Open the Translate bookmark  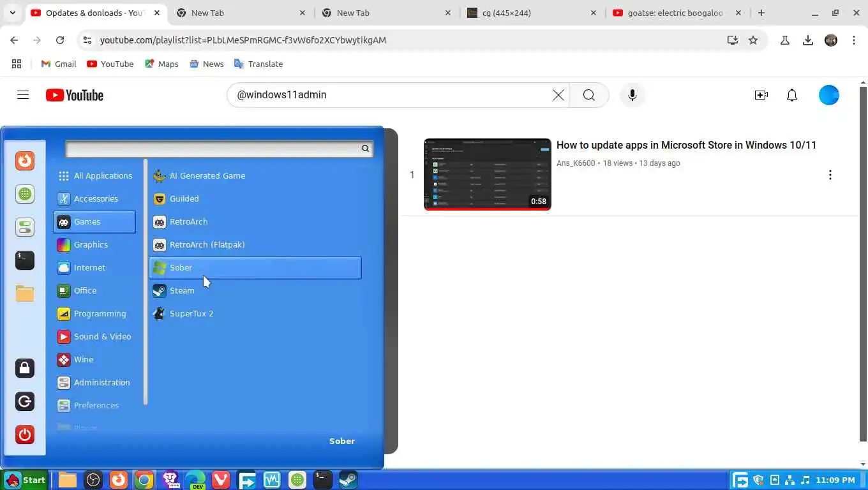[258, 64]
